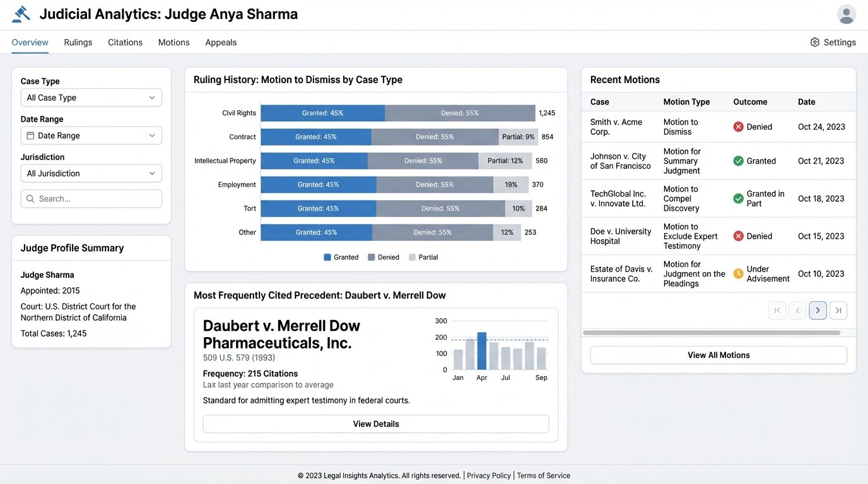The image size is (868, 484).
Task: Click the gavel logo icon
Action: [21, 14]
